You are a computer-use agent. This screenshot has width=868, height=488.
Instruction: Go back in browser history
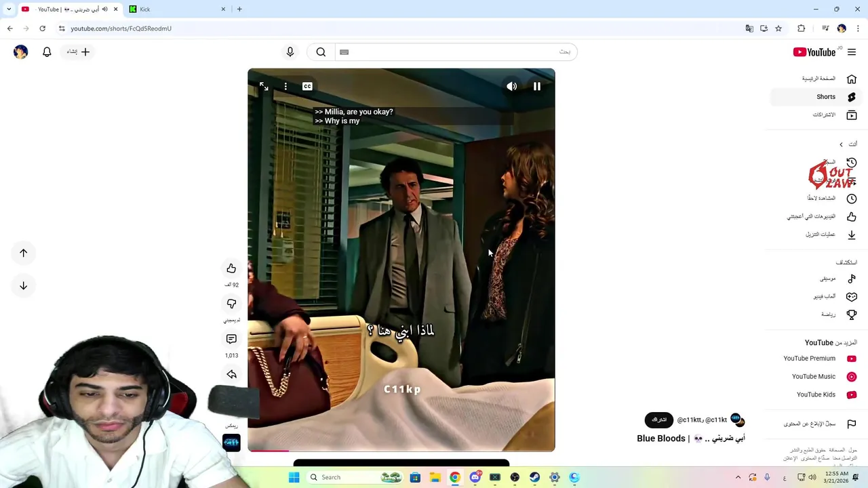pos(10,28)
